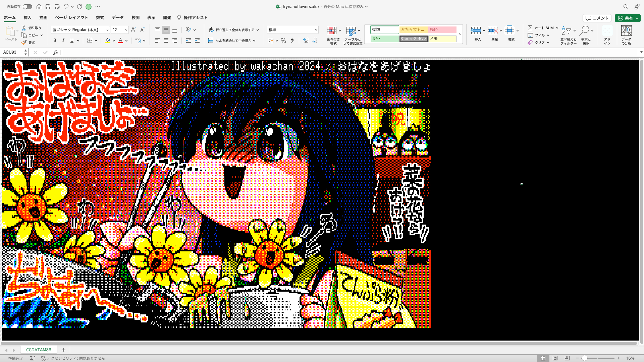Click the データの分析 icon
The image size is (644, 362).
[x=626, y=31]
